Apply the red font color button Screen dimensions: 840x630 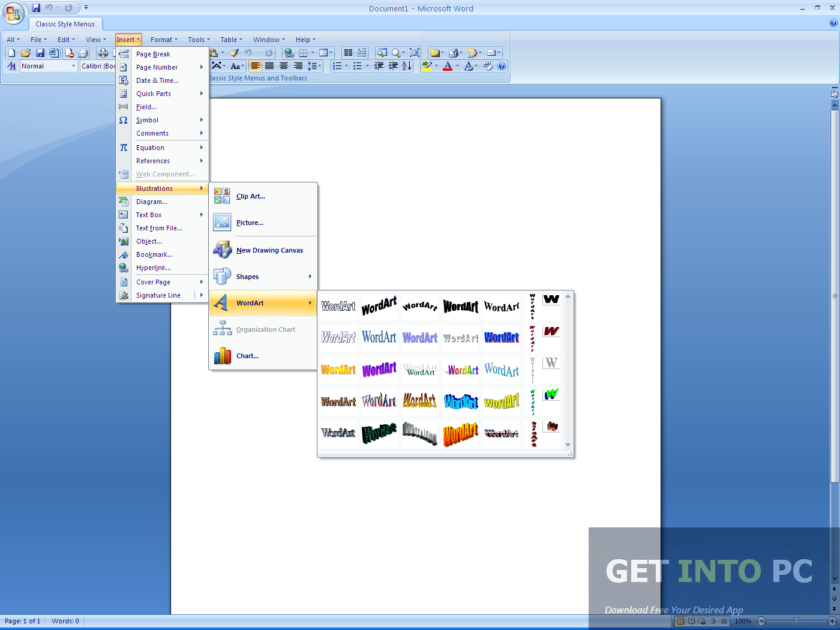[x=448, y=66]
